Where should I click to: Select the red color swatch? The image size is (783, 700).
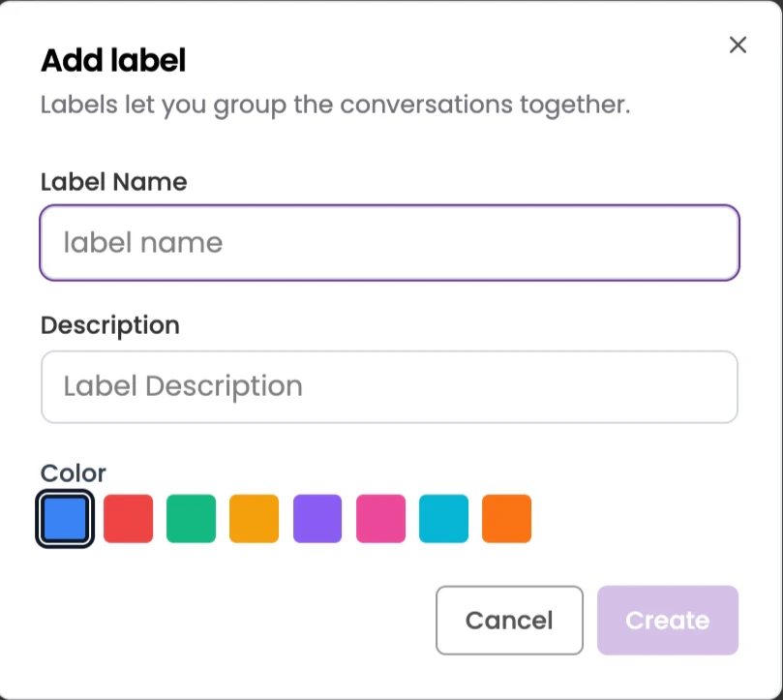click(128, 518)
